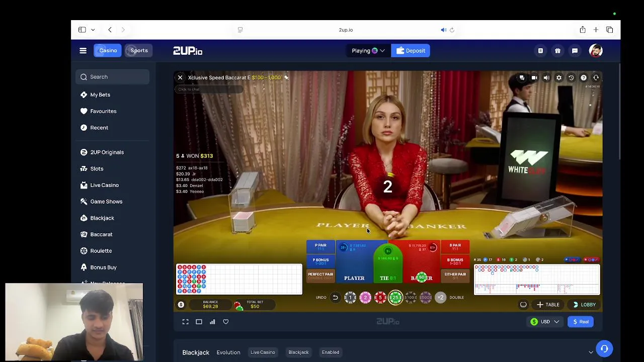Add game to favourites heart icon
This screenshot has height=362, width=644.
coord(226,322)
